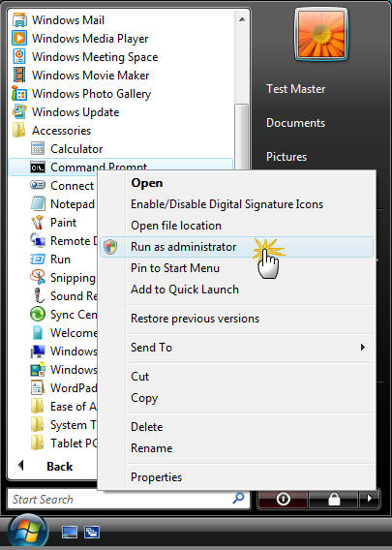
Task: Click the Windows Photo Gallery icon
Action: pyautogui.click(x=19, y=93)
